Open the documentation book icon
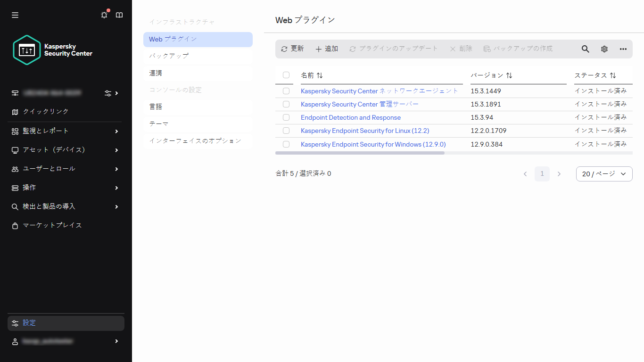The width and height of the screenshot is (644, 362). pyautogui.click(x=119, y=15)
